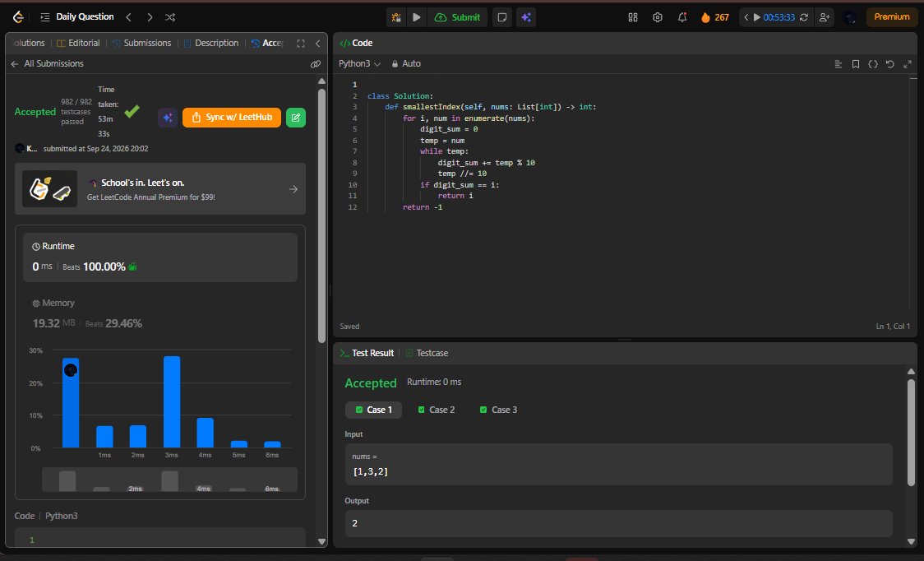Expand the code editor to fullscreen

tap(908, 64)
